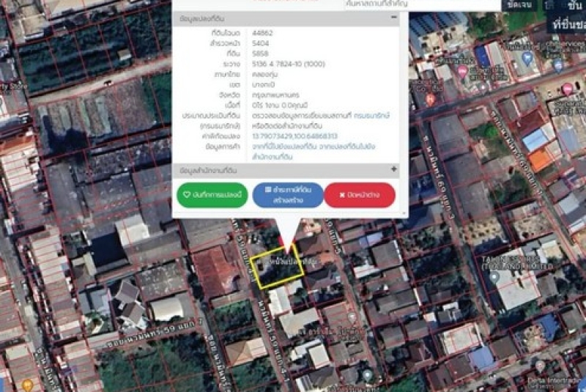Click the pink pin at the right edge road
Screen dimensions: 586x392
pyautogui.click(x=568, y=89)
